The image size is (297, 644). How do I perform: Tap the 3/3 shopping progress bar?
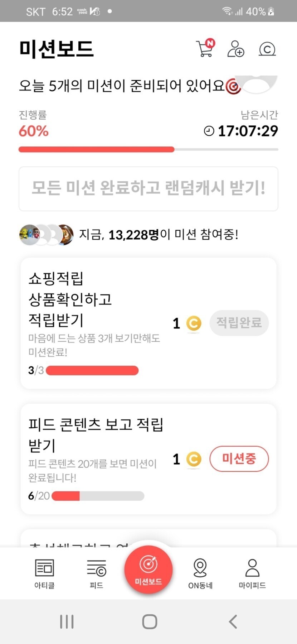(92, 370)
